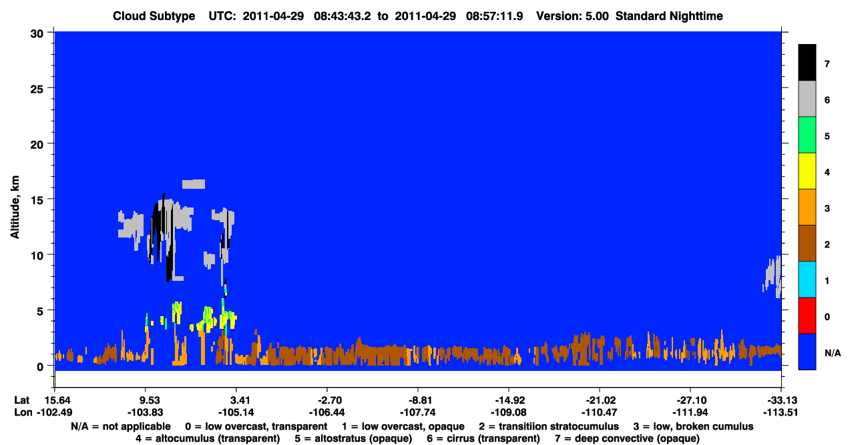This screenshot has height=445, width=868.
Task: Click the Altitude, km axis label
Action: (x=15, y=203)
